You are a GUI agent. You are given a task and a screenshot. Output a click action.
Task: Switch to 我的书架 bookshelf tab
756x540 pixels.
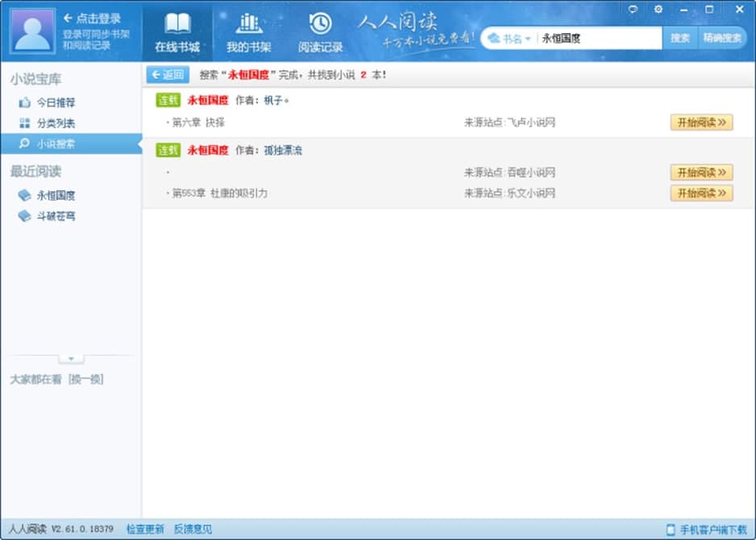click(x=249, y=33)
